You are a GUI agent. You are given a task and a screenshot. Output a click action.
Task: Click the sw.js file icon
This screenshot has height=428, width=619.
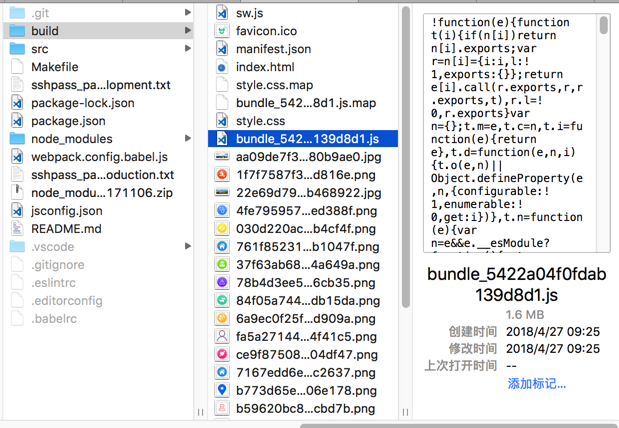point(222,13)
